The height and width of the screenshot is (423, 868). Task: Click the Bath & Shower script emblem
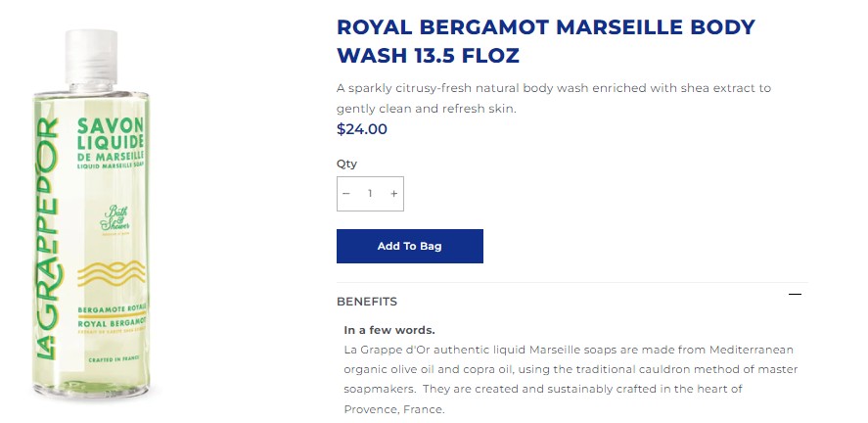(x=115, y=219)
